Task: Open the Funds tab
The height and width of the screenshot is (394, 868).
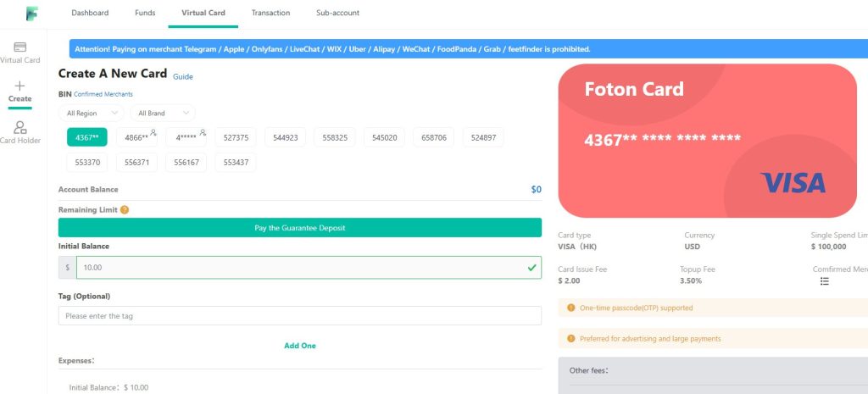Action: (145, 13)
